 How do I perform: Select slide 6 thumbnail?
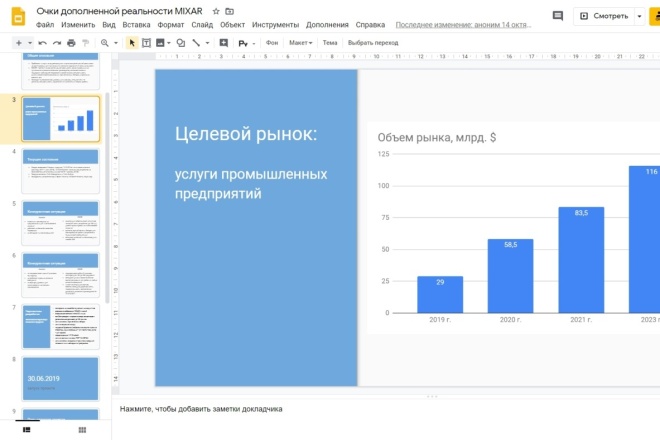(x=61, y=275)
